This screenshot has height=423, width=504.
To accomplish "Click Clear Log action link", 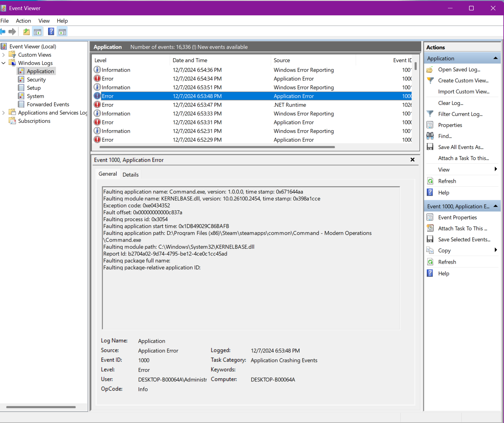I will coord(450,103).
